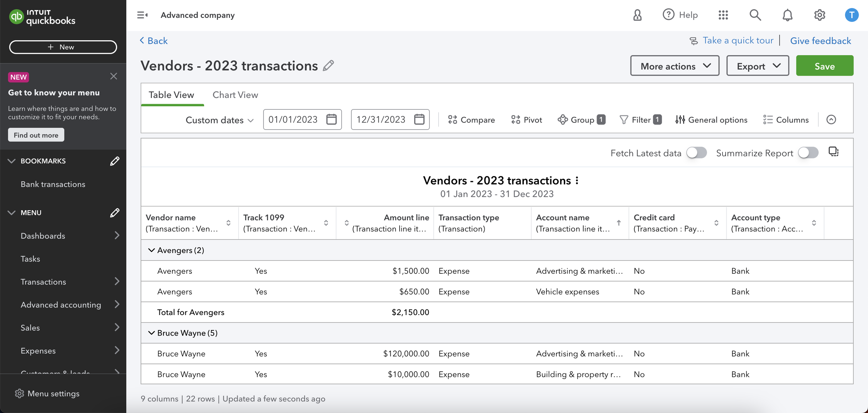Viewport: 868px width, 413px height.
Task: Open the Filter settings
Action: (x=641, y=120)
